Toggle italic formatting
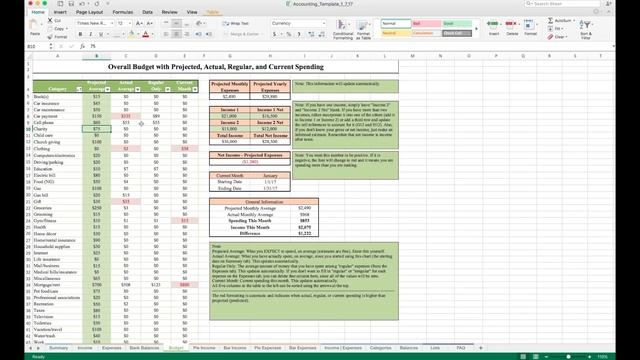Viewport: 640px width, 360px height. pos(90,34)
